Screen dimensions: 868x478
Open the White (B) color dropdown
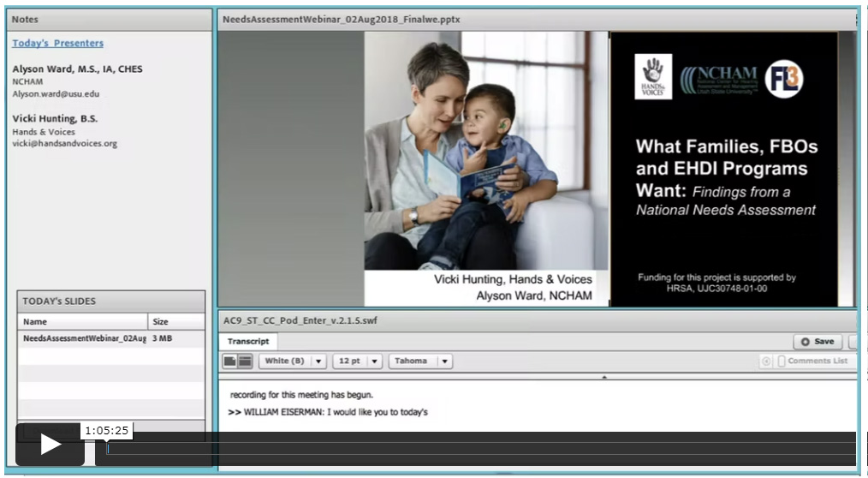[x=293, y=361]
